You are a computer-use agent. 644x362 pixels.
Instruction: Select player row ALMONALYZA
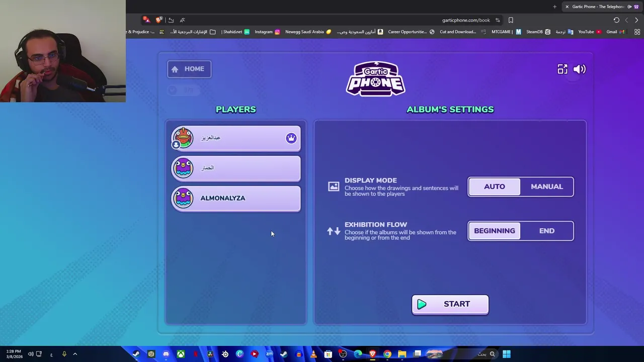coord(236,198)
